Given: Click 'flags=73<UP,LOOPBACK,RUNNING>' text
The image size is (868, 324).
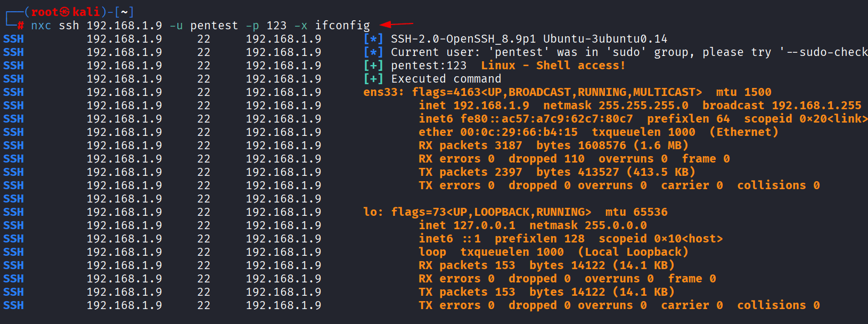Looking at the screenshot, I should [491, 212].
